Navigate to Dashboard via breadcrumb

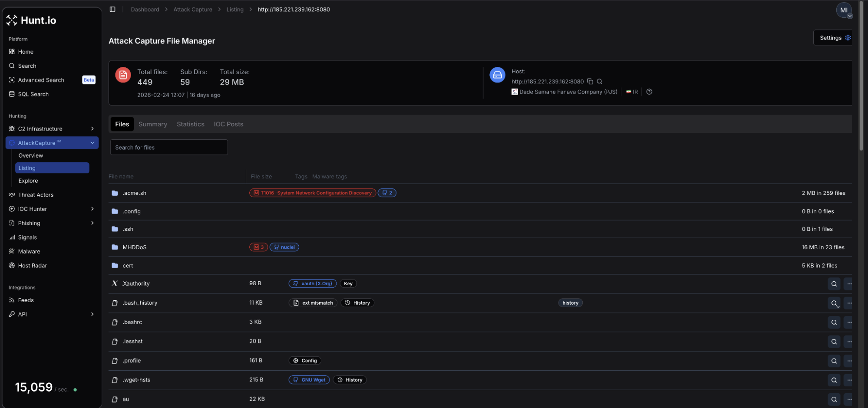pyautogui.click(x=145, y=9)
